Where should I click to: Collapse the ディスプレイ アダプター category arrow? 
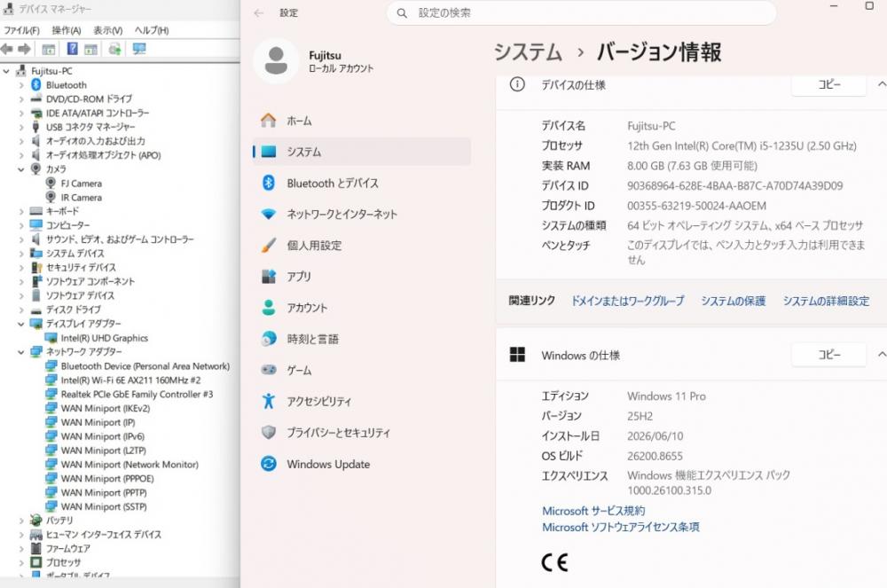coord(21,324)
